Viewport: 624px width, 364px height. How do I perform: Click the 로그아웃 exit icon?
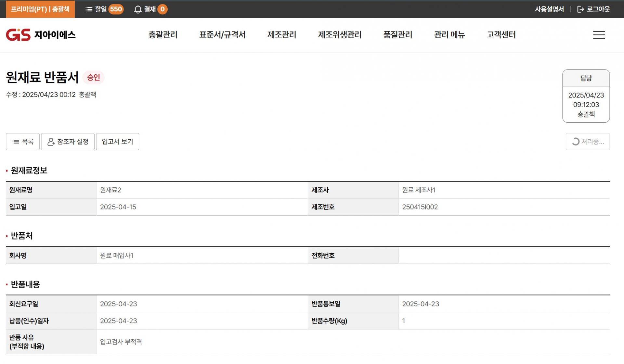click(580, 9)
